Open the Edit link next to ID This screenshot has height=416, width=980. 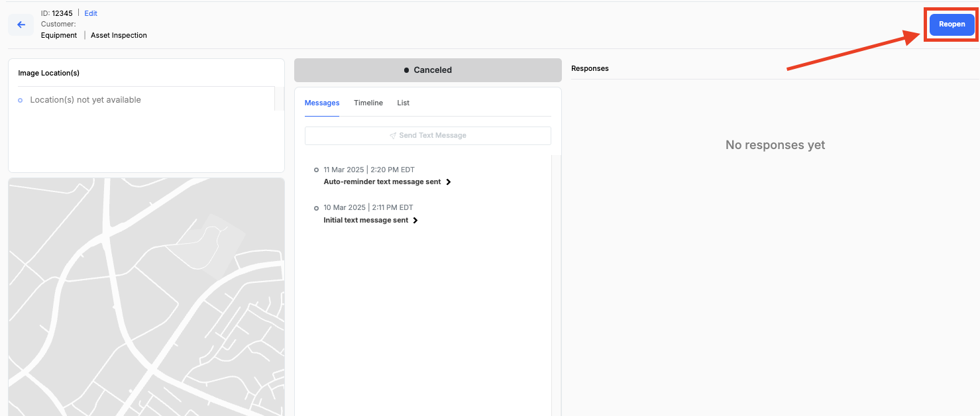91,13
